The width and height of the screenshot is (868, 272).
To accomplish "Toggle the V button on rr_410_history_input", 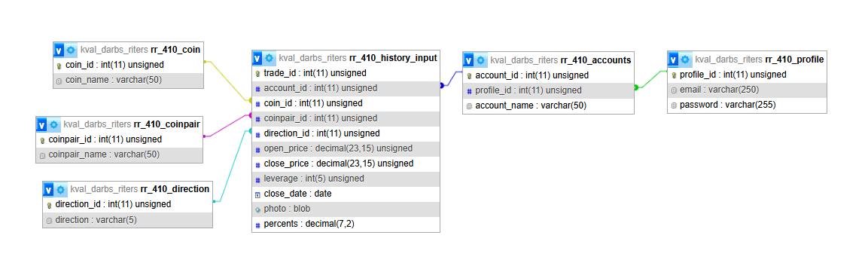I will pos(257,57).
